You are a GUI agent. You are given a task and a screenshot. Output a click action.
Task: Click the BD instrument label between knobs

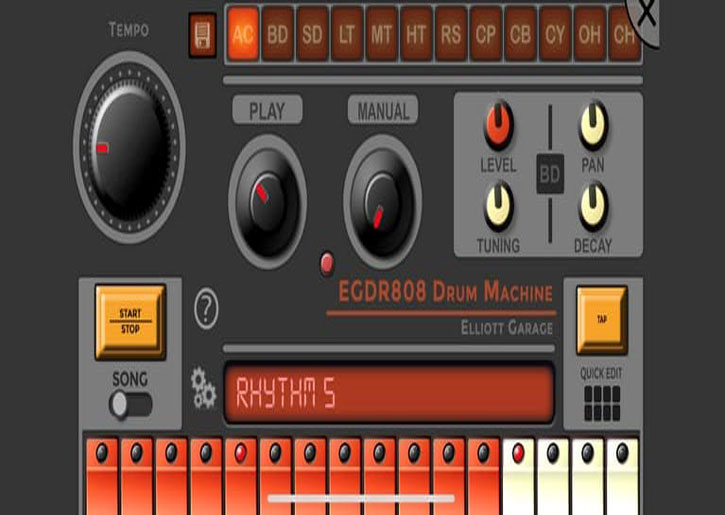(551, 174)
